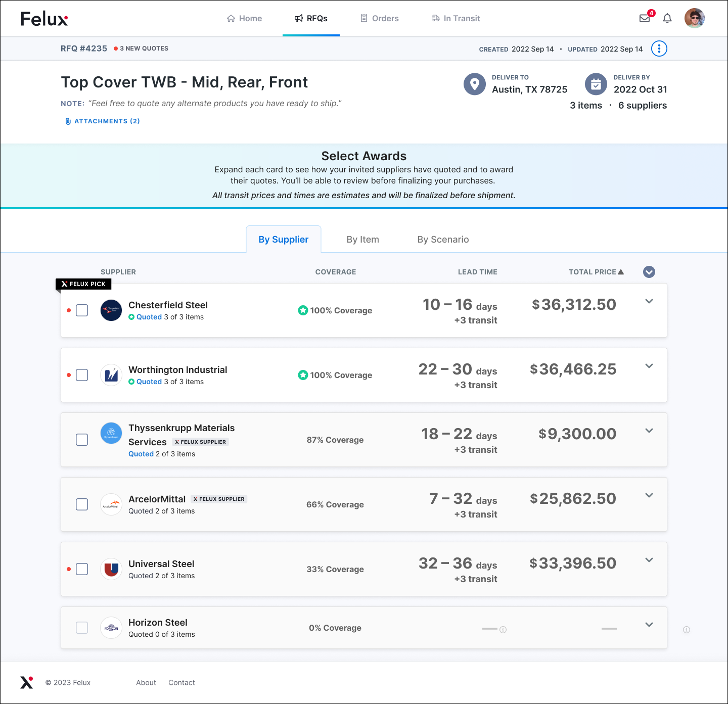Go to the Home nav item
The height and width of the screenshot is (704, 728).
244,18
